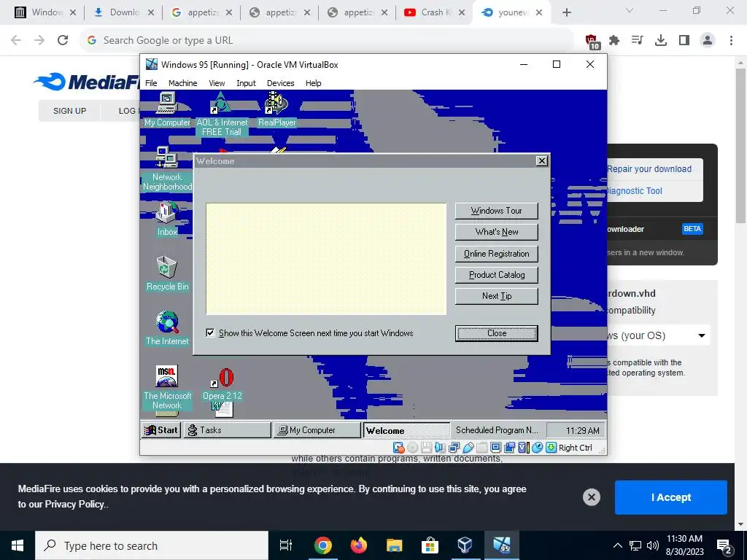Toggle Chrome side panel icon
Image resolution: width=747 pixels, height=560 pixels.
(684, 41)
